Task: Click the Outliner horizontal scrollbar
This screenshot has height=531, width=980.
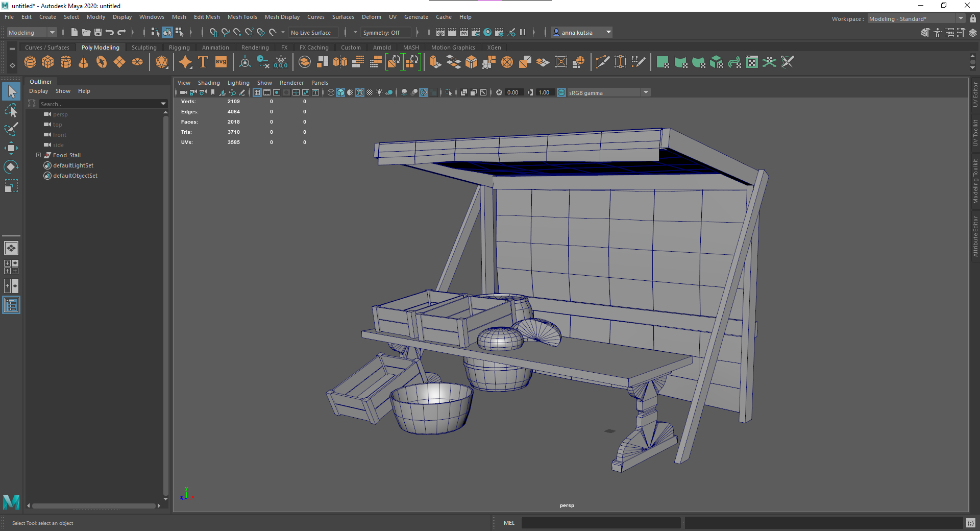Action: click(94, 506)
